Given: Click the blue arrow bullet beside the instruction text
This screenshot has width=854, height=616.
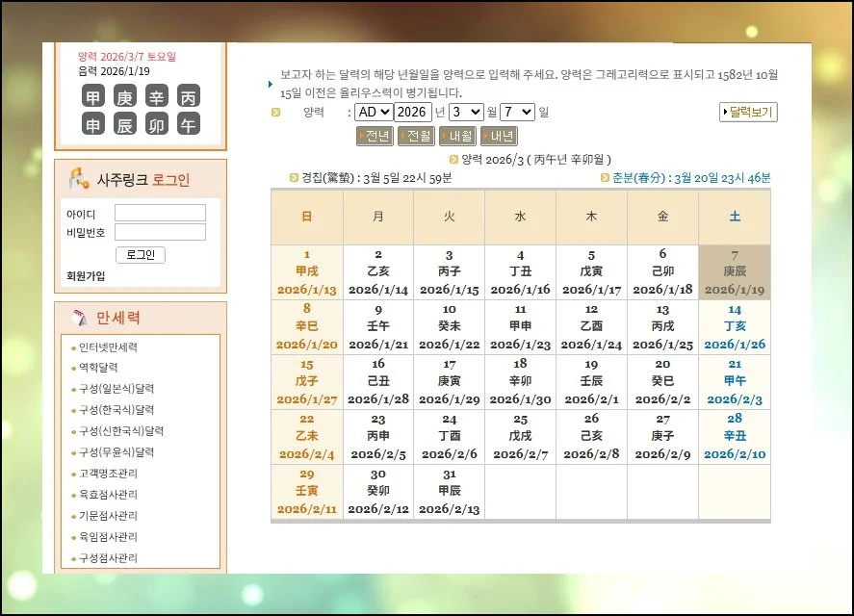Looking at the screenshot, I should click(271, 84).
